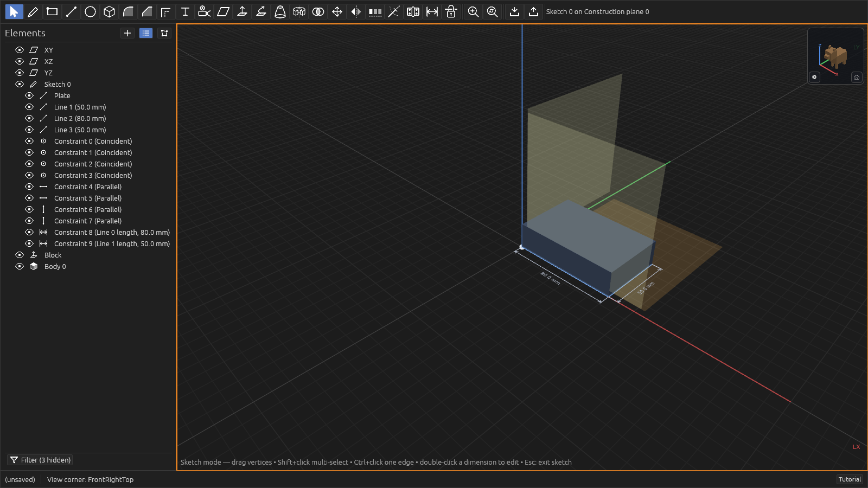Add a new element with plus button
Image resolution: width=868 pixels, height=488 pixels.
coord(127,33)
